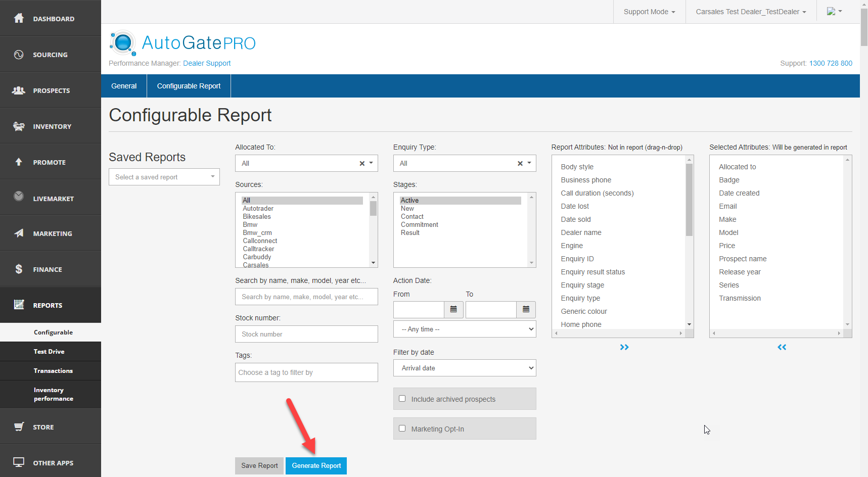Image resolution: width=868 pixels, height=477 pixels.
Task: Open the Any time range dropdown
Action: tap(464, 329)
